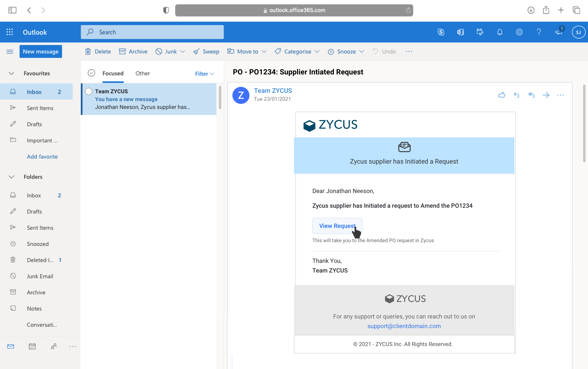Click the support@clientdomain.com link
The height and width of the screenshot is (369, 588).
pos(404,326)
